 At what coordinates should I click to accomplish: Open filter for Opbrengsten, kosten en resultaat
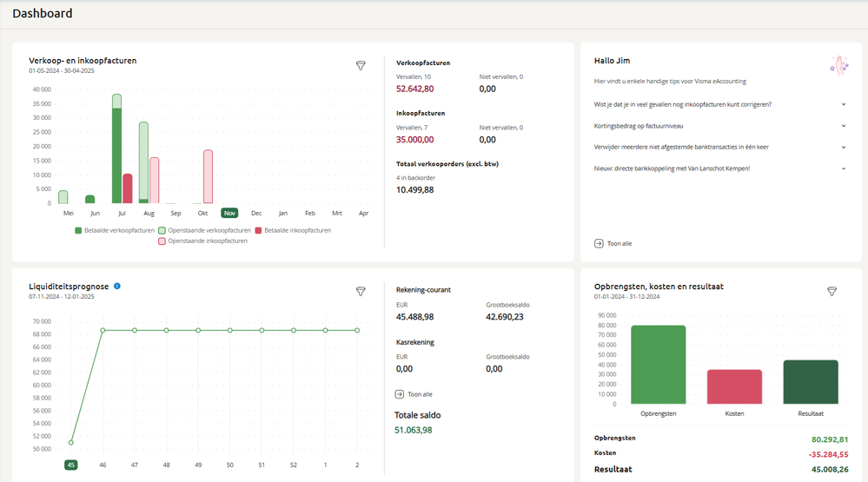click(x=832, y=291)
